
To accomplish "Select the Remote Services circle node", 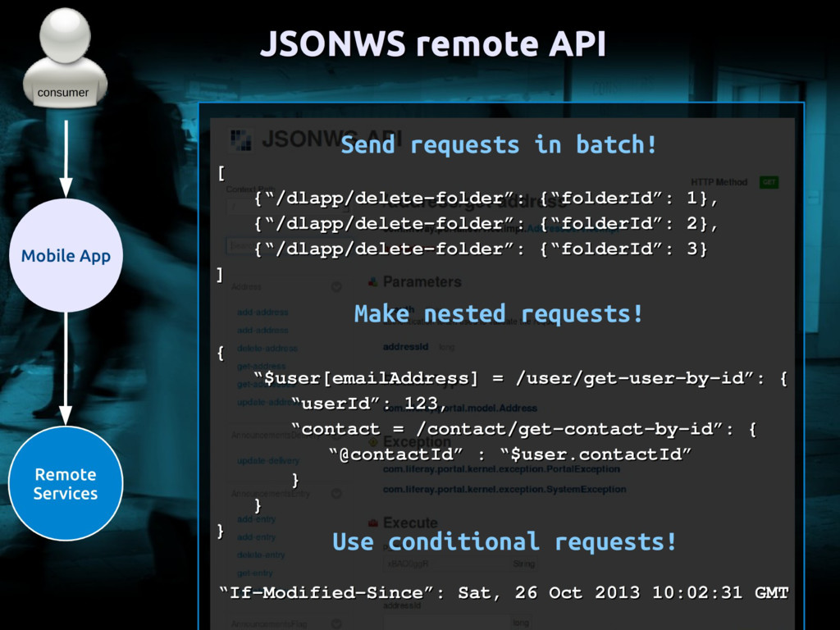I will point(66,483).
